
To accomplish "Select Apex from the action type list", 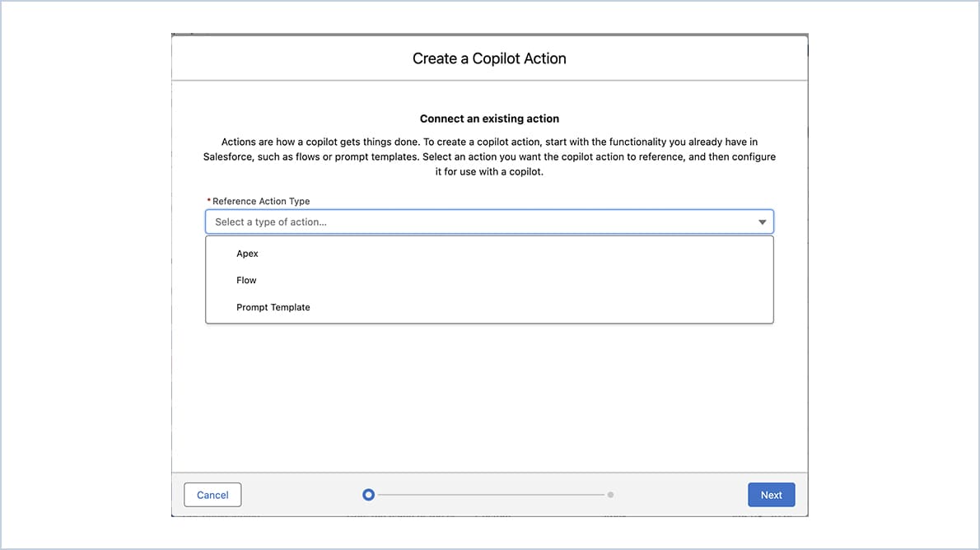I will click(247, 253).
